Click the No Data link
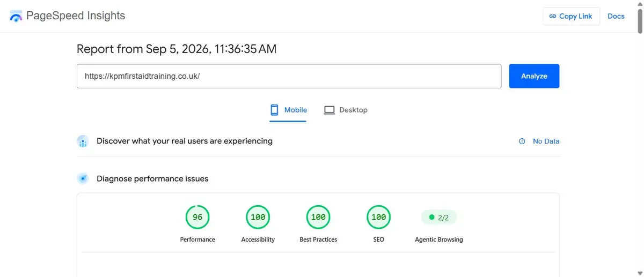Image resolution: width=644 pixels, height=277 pixels. click(546, 141)
